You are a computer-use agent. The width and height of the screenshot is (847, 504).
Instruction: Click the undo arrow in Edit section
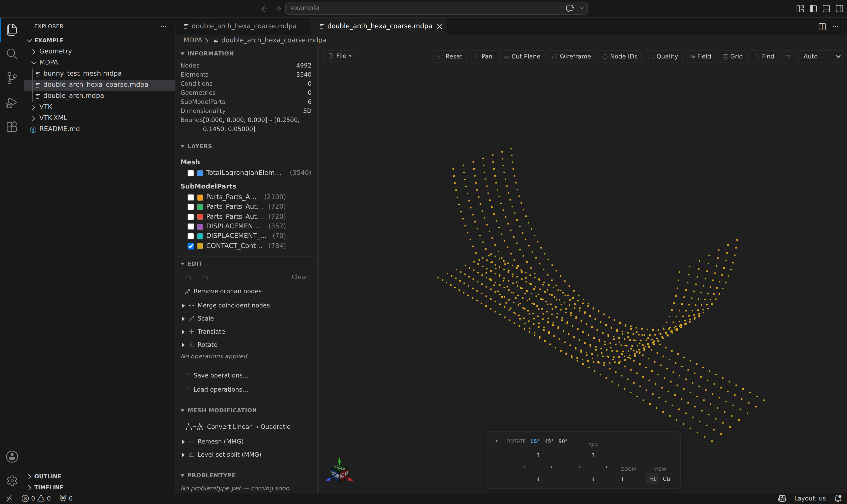pos(188,277)
